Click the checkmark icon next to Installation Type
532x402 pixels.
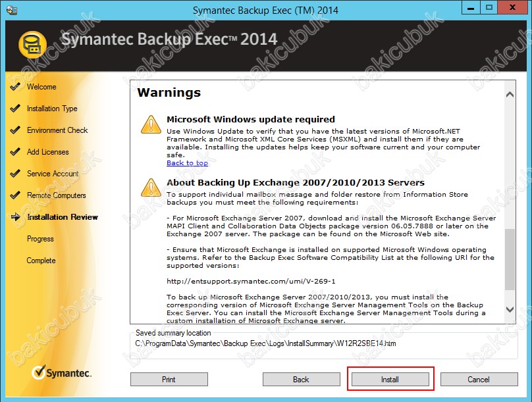[x=15, y=109]
